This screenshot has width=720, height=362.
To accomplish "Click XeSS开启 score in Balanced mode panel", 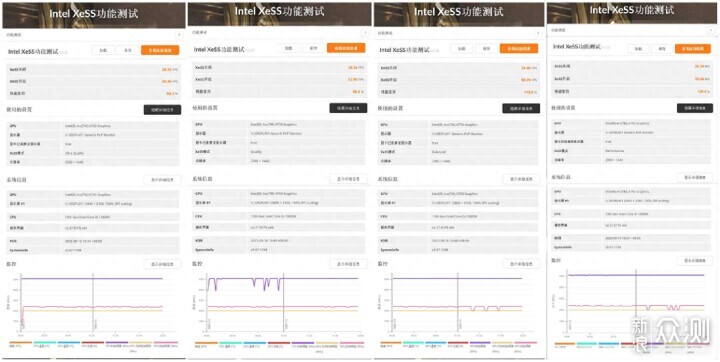I will click(529, 80).
